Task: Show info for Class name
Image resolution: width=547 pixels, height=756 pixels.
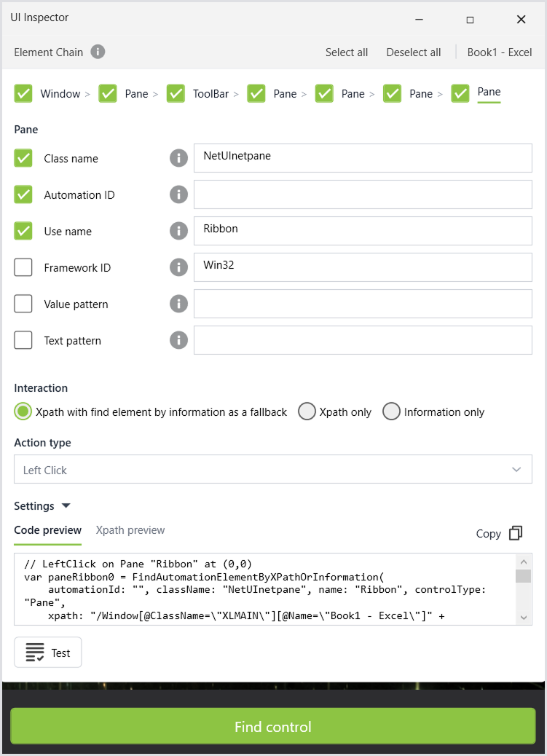Action: [x=178, y=158]
